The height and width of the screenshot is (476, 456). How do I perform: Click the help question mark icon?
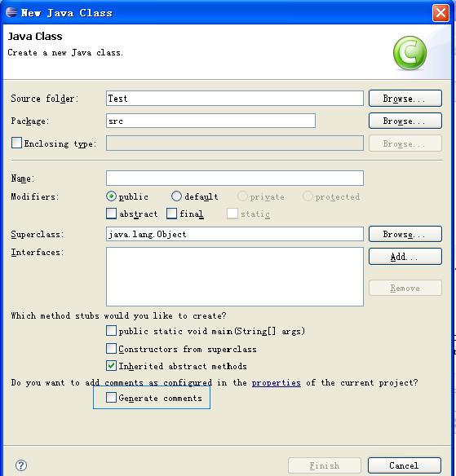[x=21, y=465]
